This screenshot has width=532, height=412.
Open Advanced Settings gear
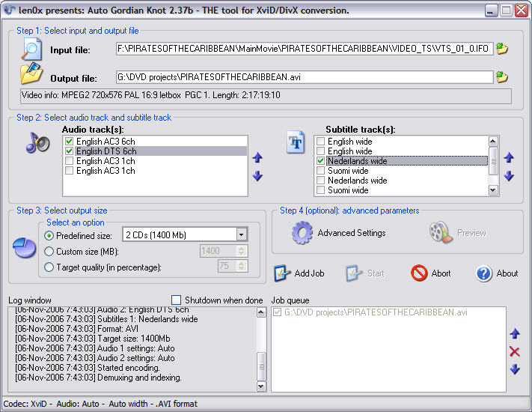tap(302, 233)
